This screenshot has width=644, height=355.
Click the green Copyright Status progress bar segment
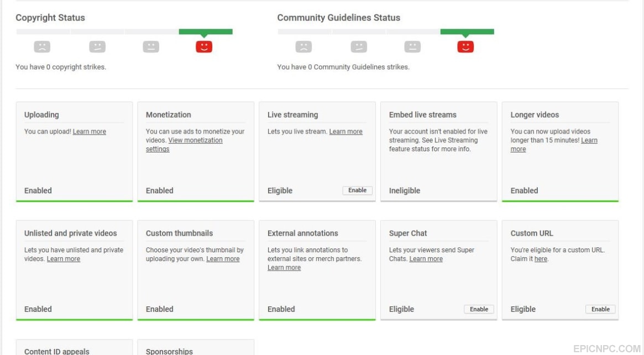pos(206,31)
